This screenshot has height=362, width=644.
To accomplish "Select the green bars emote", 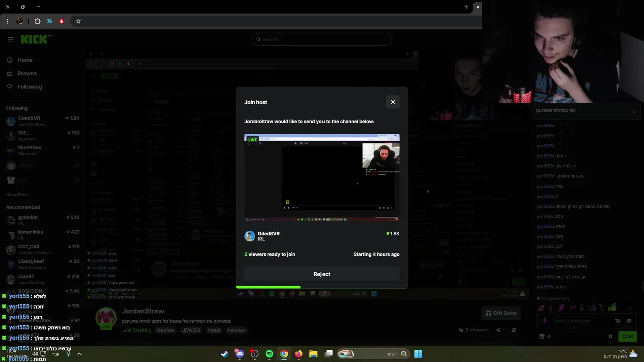I will click(x=612, y=308).
